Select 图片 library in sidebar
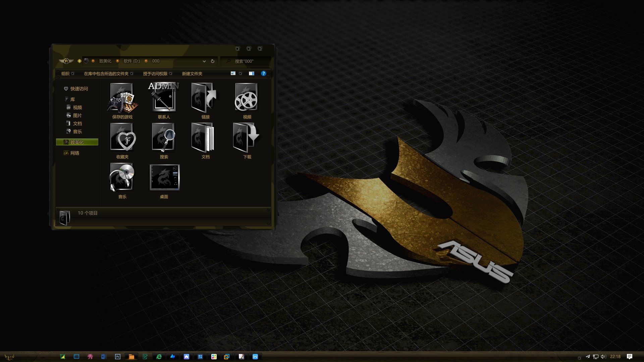644x362 pixels. [74, 116]
